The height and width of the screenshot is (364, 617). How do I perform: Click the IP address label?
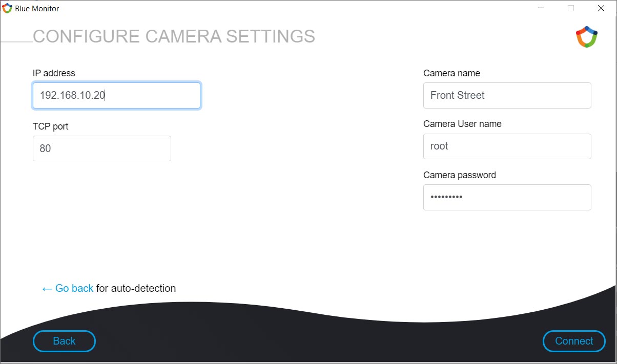[54, 73]
